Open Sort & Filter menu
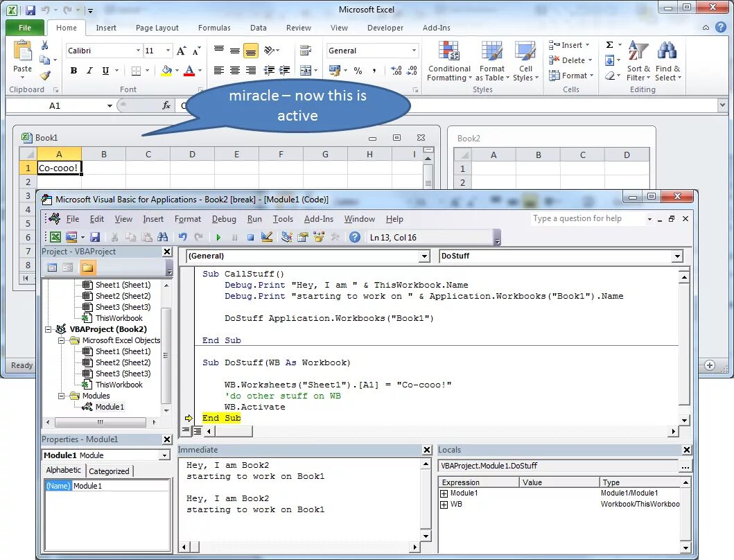The image size is (734, 560). coord(638,62)
